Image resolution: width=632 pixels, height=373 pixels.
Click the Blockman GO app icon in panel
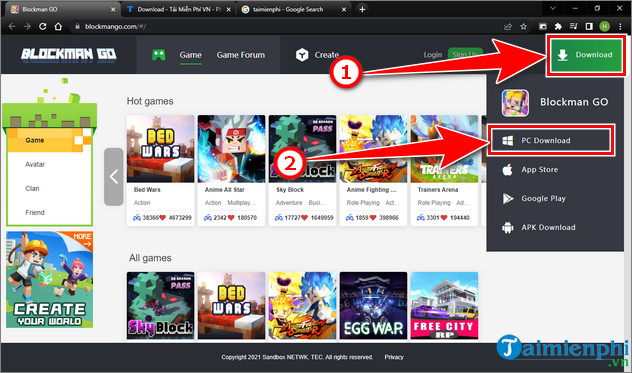coord(515,102)
